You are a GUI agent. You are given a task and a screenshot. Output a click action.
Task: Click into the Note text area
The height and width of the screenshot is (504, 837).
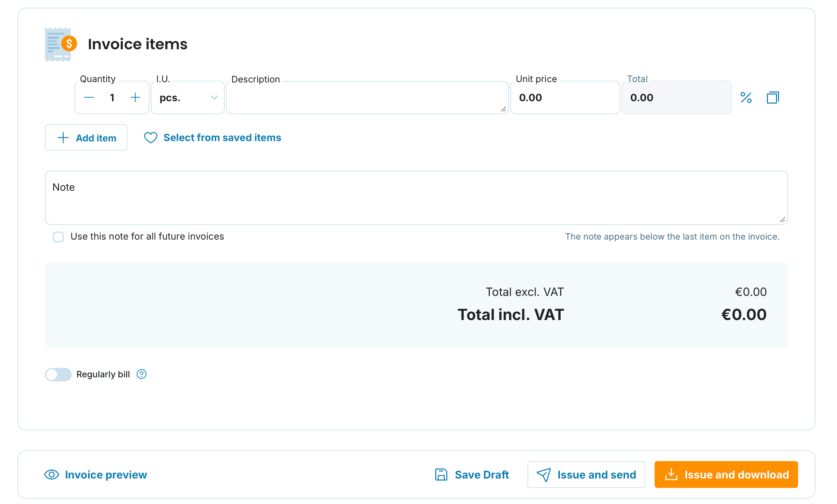416,197
